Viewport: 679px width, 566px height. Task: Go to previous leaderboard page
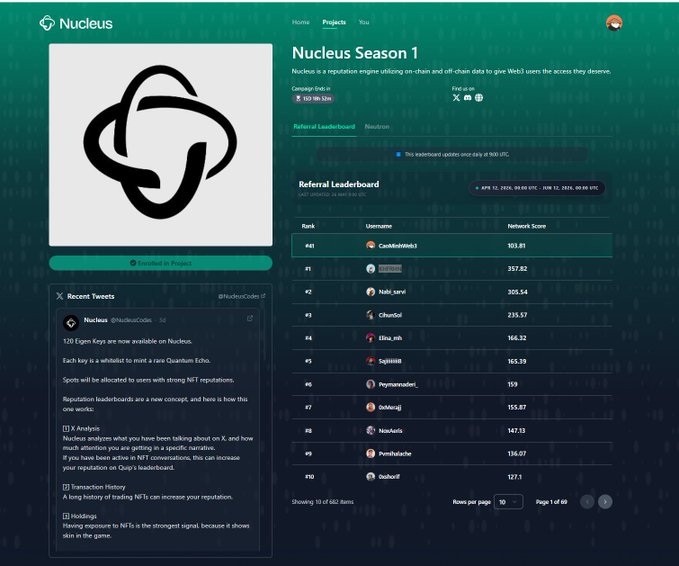point(587,501)
